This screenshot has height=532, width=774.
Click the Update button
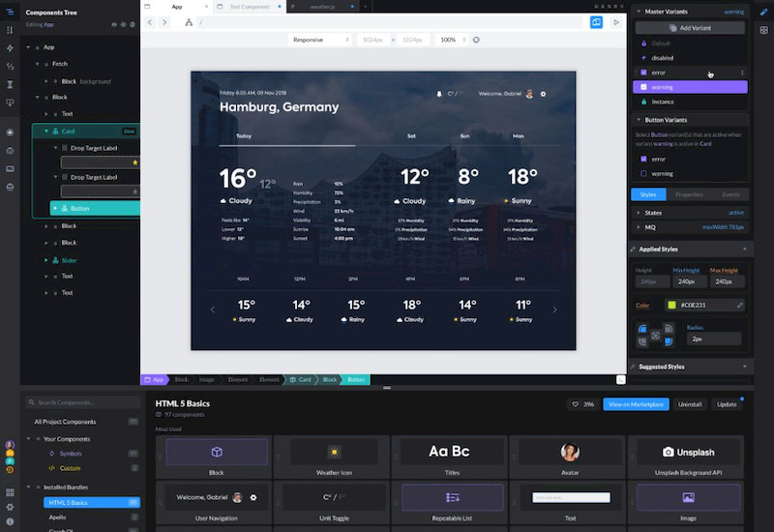(727, 404)
